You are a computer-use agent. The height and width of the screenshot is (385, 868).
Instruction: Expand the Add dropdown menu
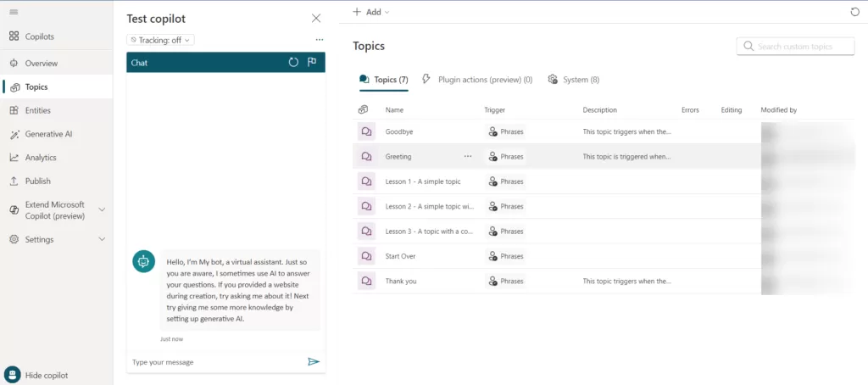coord(371,12)
